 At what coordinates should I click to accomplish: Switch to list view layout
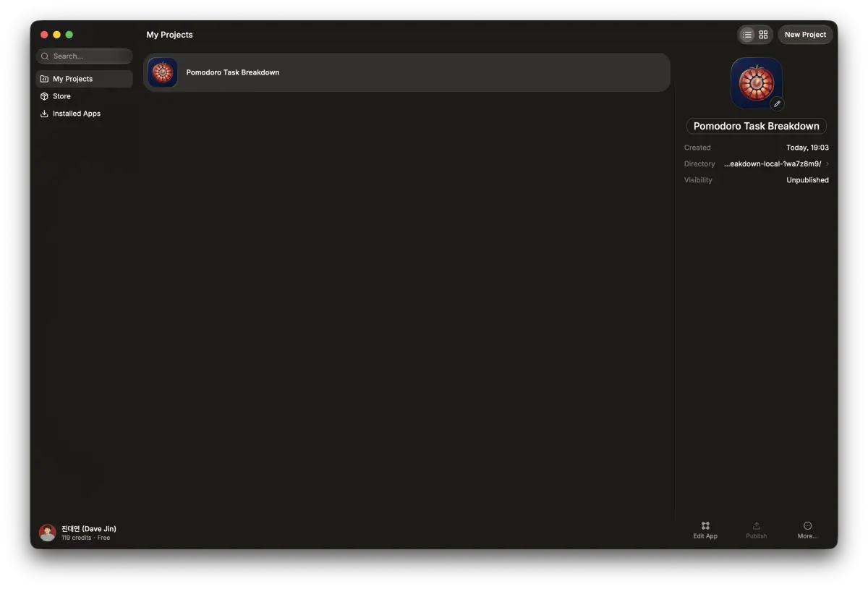pos(747,35)
